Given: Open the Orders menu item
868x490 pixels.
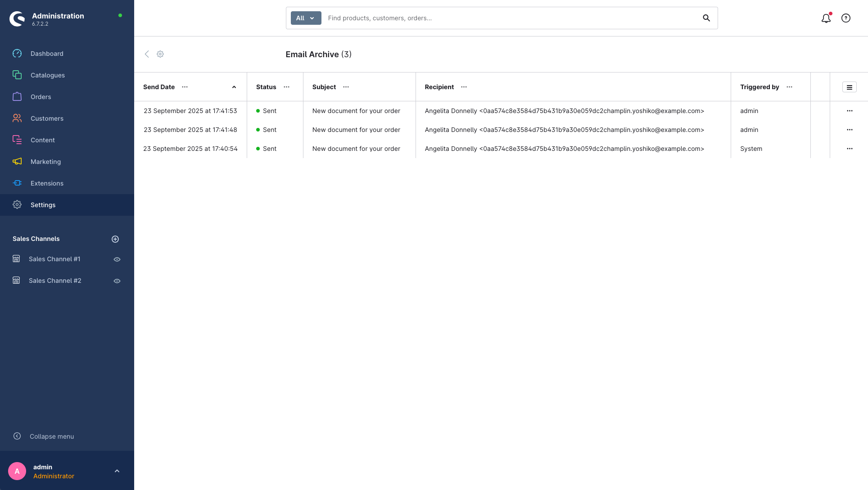Looking at the screenshot, I should 41,97.
